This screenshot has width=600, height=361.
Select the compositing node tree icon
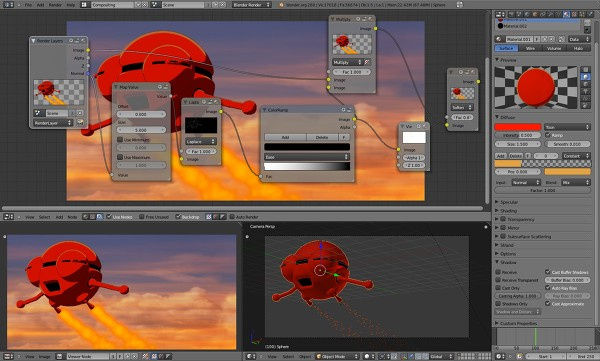pyautogui.click(x=99, y=217)
